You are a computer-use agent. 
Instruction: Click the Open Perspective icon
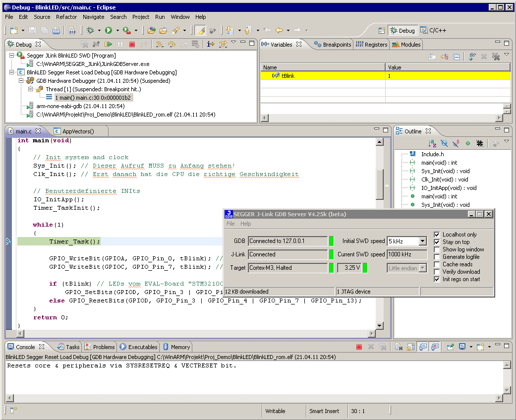[x=382, y=31]
